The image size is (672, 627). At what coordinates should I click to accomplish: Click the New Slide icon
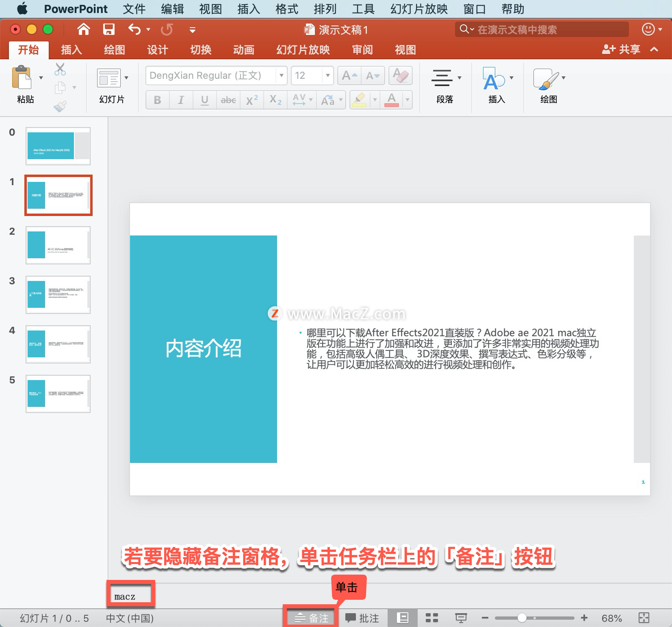coord(108,78)
